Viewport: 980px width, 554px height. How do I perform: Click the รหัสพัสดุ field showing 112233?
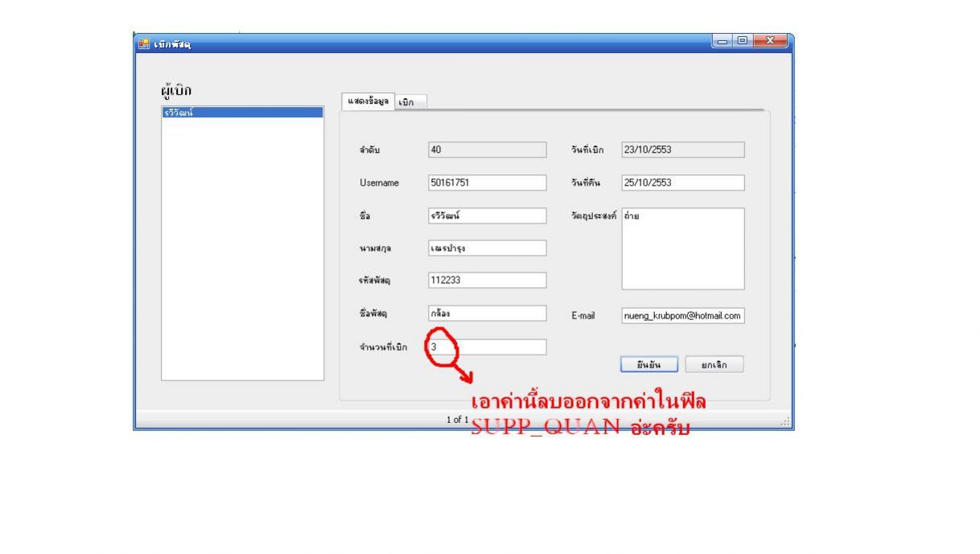pyautogui.click(x=487, y=281)
